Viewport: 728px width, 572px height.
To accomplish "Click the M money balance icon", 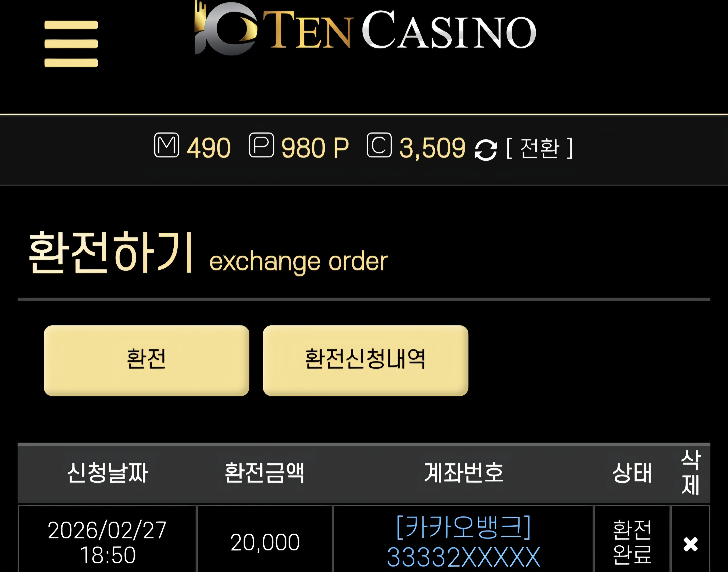I will pyautogui.click(x=167, y=145).
